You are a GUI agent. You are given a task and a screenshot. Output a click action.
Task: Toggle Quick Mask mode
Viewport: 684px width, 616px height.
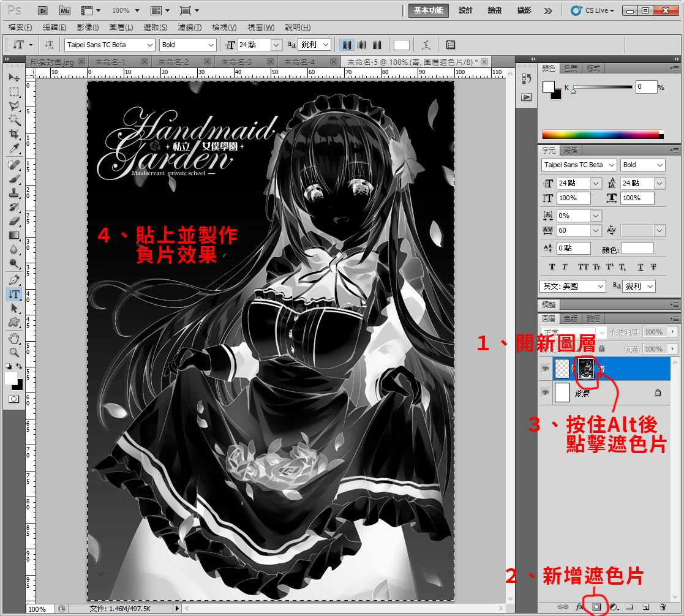point(14,399)
